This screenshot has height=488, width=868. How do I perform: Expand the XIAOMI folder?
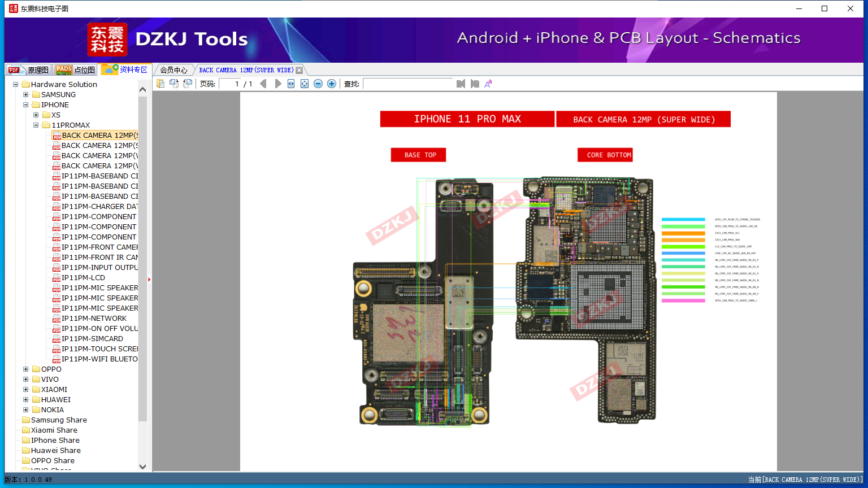[26, 390]
